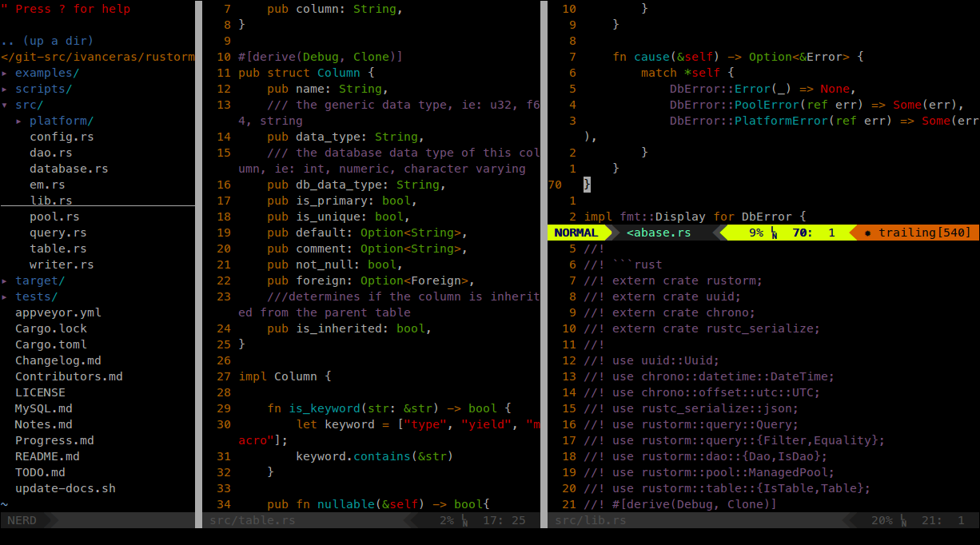
Task: Open dao.rs in the file tree
Action: [x=51, y=153]
